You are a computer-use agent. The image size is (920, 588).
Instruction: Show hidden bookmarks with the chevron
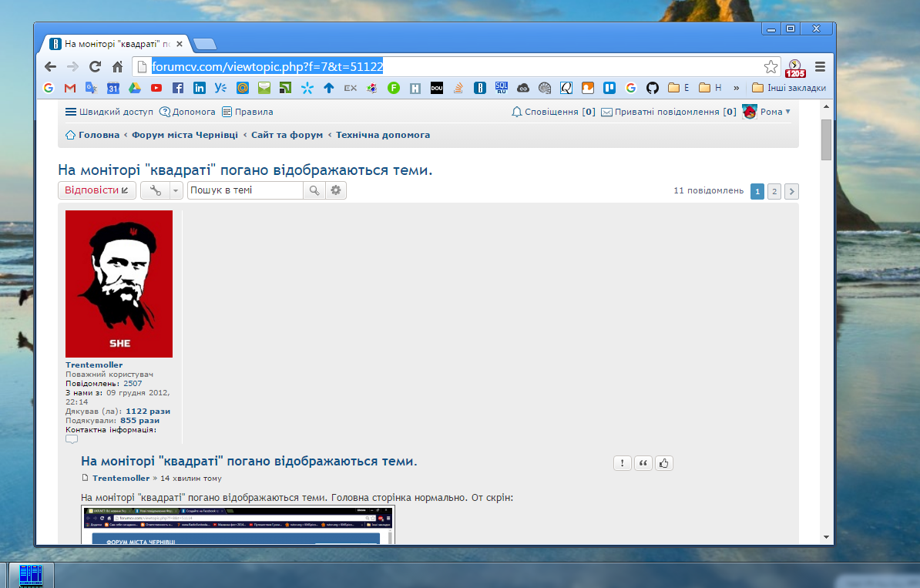[x=737, y=88]
